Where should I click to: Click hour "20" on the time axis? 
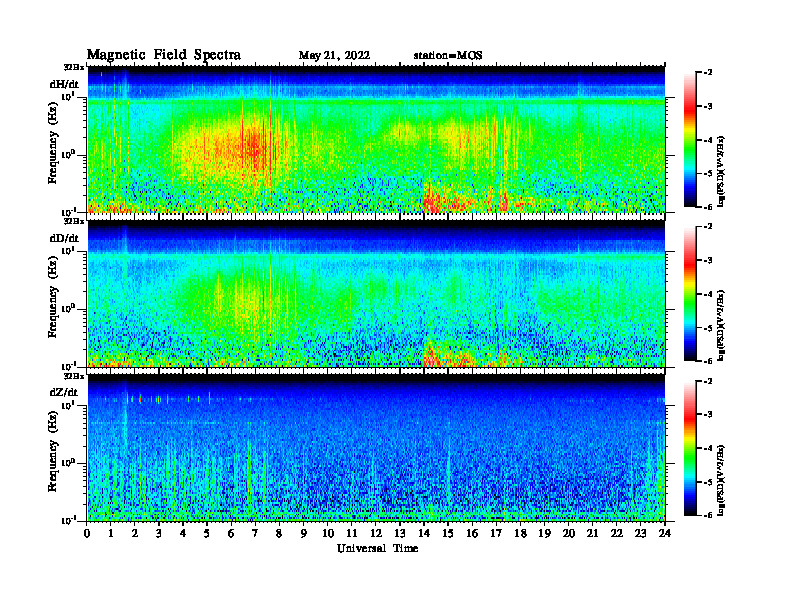click(569, 534)
